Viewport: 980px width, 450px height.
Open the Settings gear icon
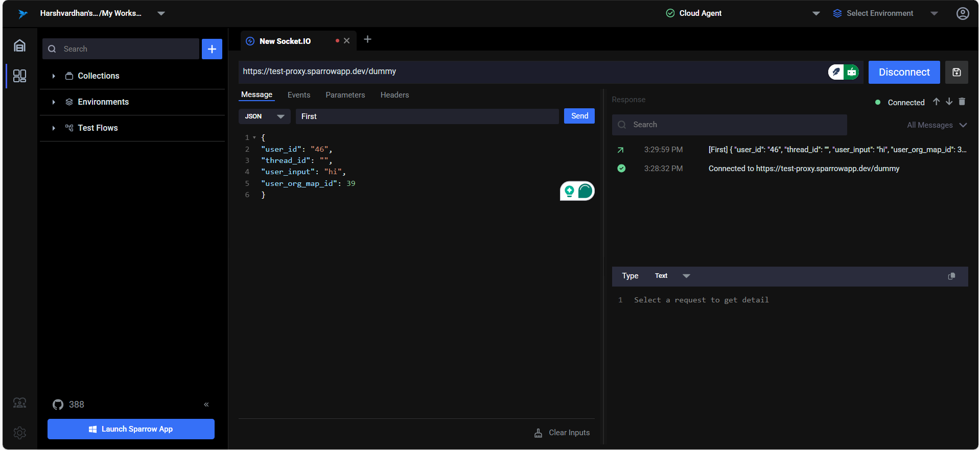19,433
